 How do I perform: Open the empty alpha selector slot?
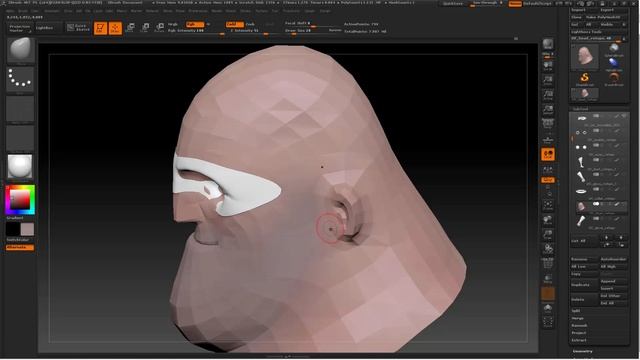tap(20, 109)
